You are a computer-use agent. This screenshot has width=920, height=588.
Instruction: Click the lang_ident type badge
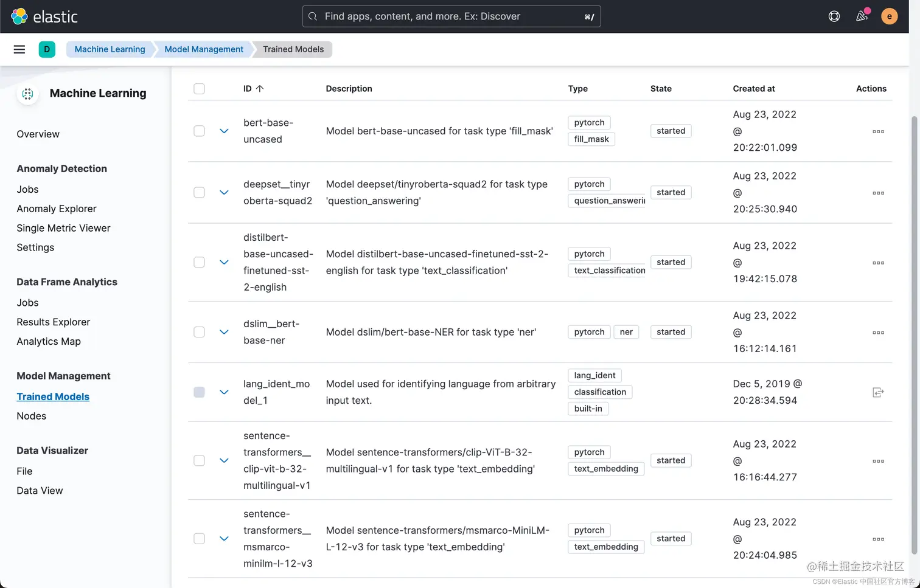(594, 376)
